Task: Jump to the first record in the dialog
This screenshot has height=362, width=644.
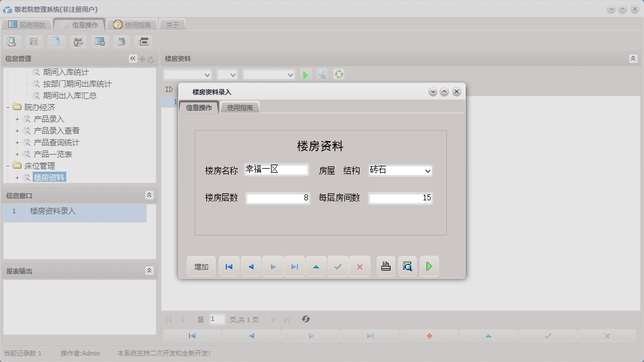Action: tap(229, 266)
